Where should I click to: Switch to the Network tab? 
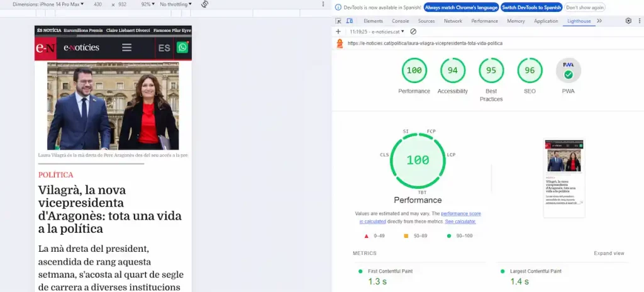453,21
